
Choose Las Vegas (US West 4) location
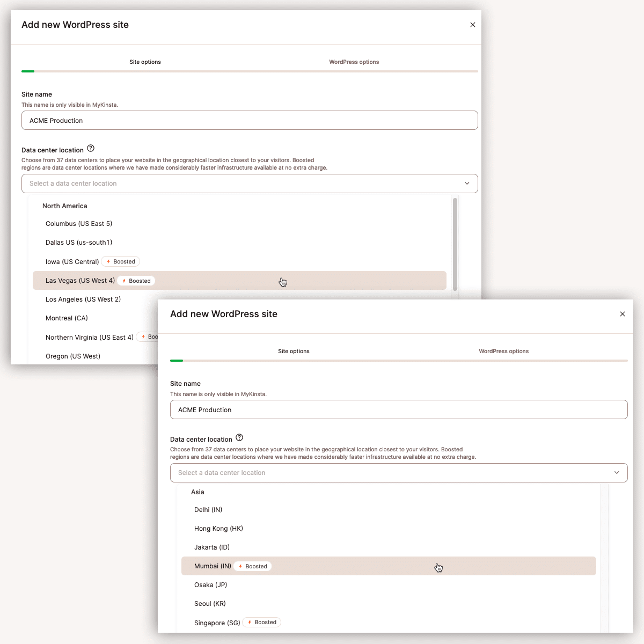[x=239, y=281]
